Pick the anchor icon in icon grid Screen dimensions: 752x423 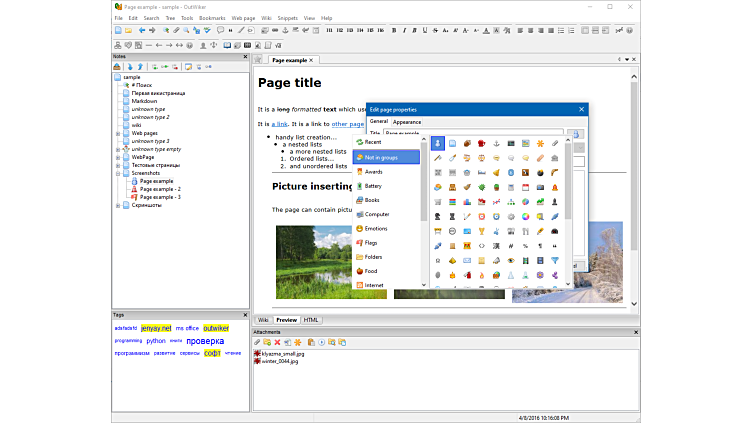[x=496, y=143]
